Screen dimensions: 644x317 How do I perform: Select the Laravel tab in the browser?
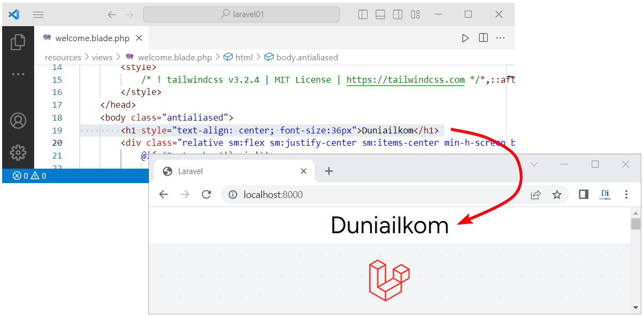click(x=234, y=171)
